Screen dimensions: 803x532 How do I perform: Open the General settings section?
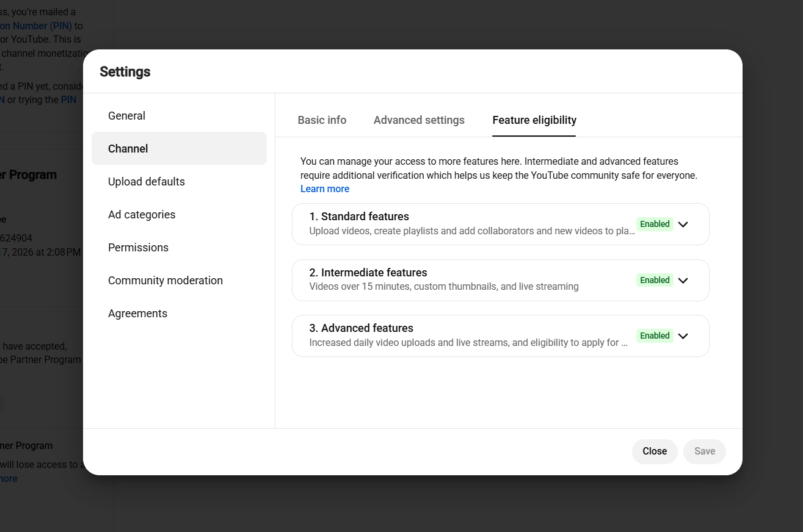tap(179, 116)
